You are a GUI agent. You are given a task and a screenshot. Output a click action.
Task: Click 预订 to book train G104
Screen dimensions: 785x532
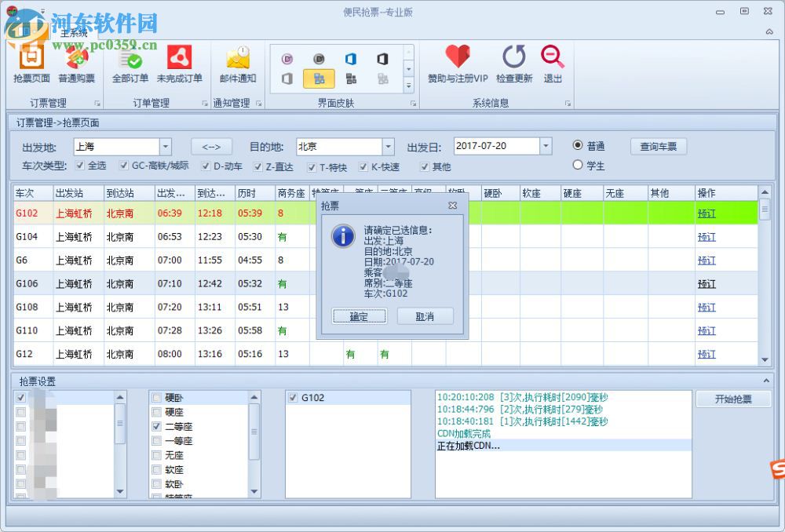tap(706, 237)
